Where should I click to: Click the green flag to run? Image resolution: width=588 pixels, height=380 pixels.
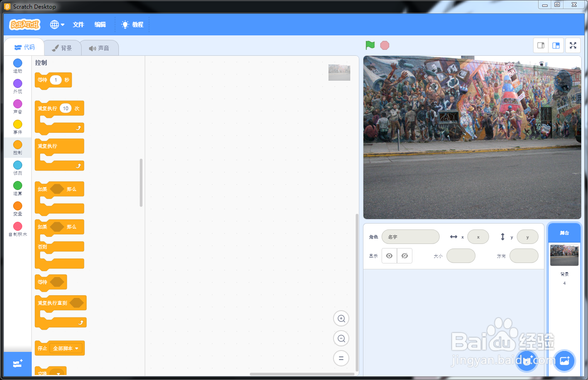(x=370, y=45)
